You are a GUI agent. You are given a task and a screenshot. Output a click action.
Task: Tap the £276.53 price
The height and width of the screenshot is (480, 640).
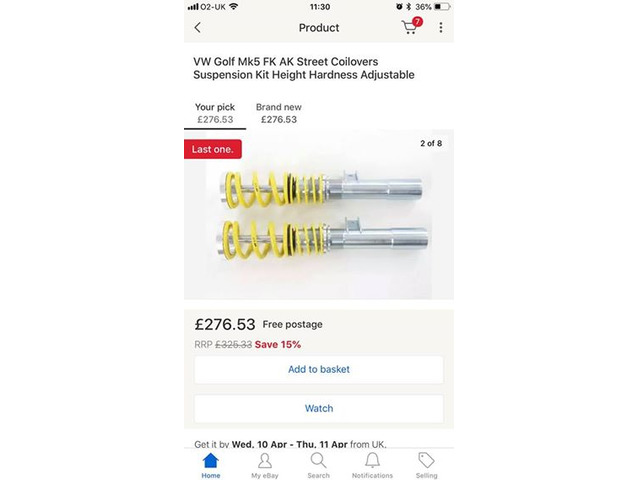224,325
